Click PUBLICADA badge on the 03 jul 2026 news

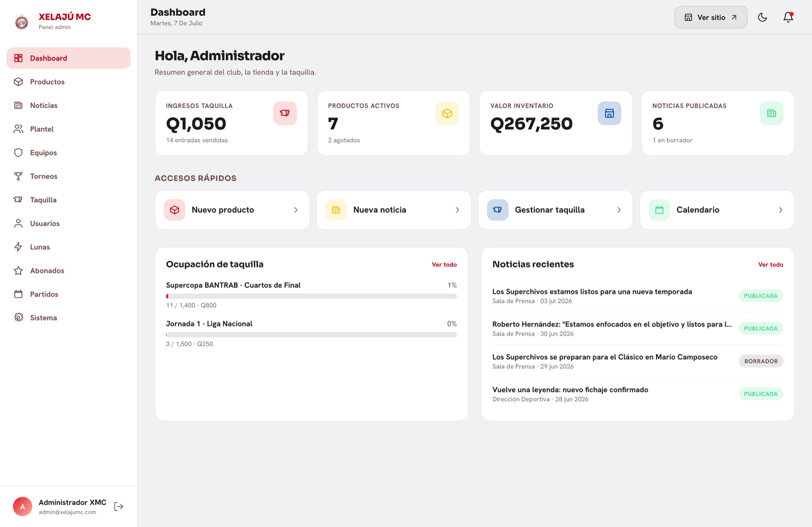pyautogui.click(x=761, y=296)
